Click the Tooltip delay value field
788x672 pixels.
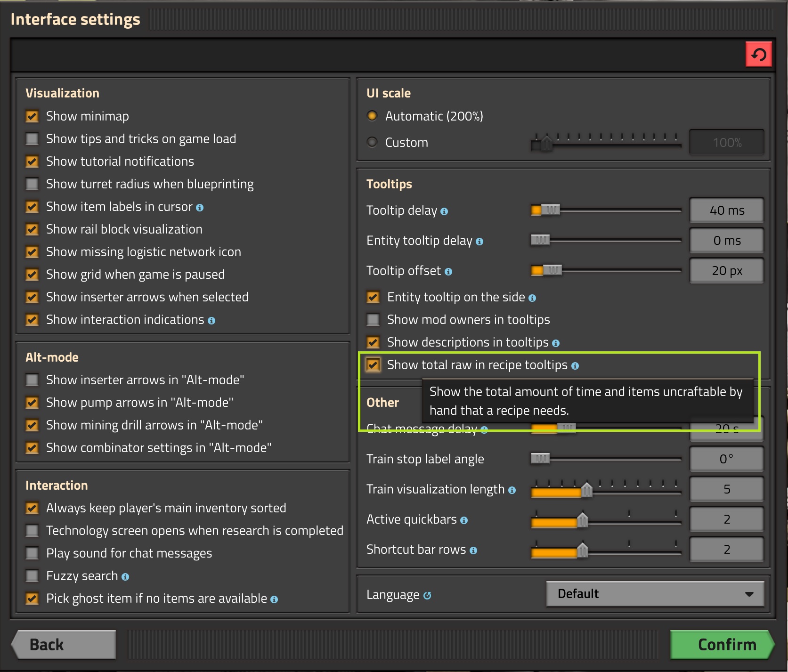pyautogui.click(x=727, y=210)
